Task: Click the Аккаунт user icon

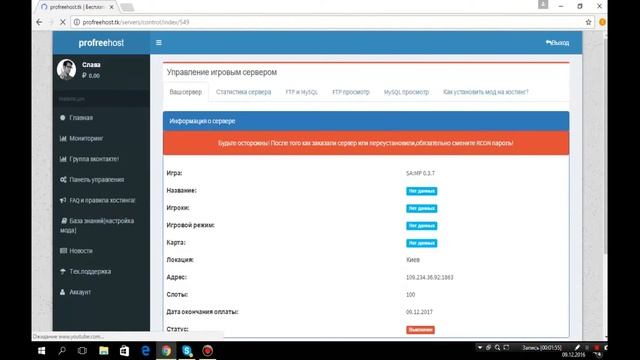Action: coord(62,292)
